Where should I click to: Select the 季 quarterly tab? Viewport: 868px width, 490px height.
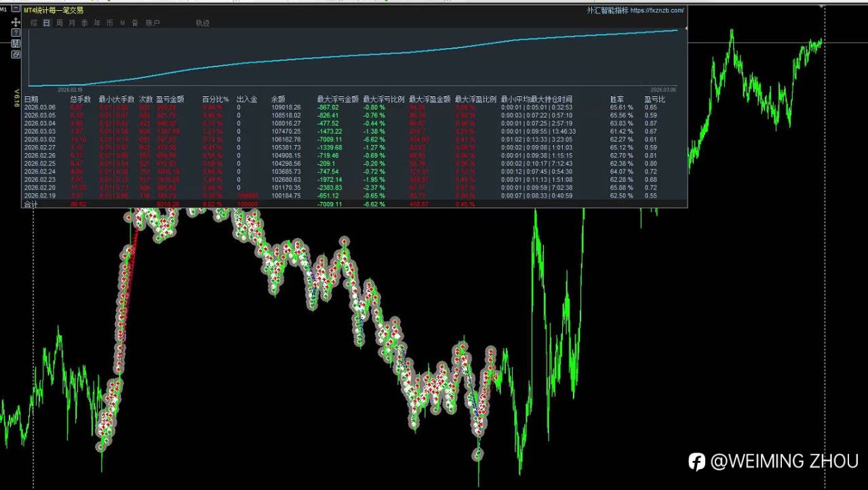(x=85, y=23)
